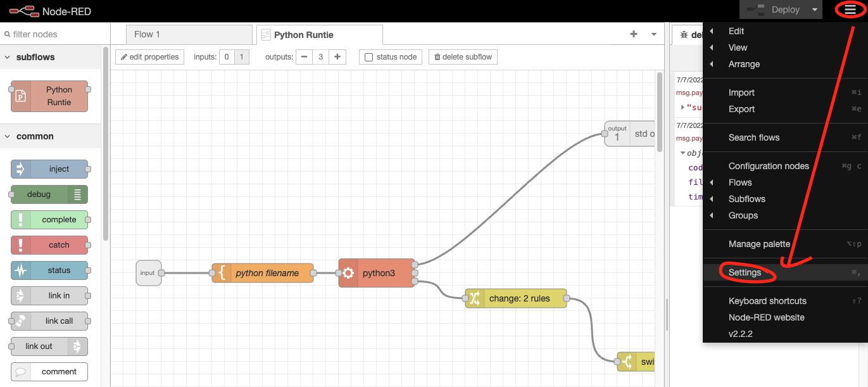Increase outputs count with plus button

[x=337, y=57]
